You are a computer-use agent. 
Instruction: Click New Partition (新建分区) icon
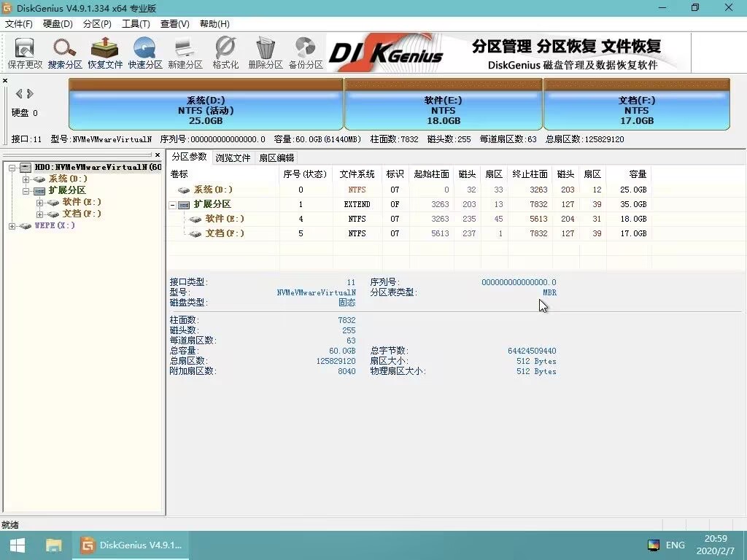pos(185,52)
